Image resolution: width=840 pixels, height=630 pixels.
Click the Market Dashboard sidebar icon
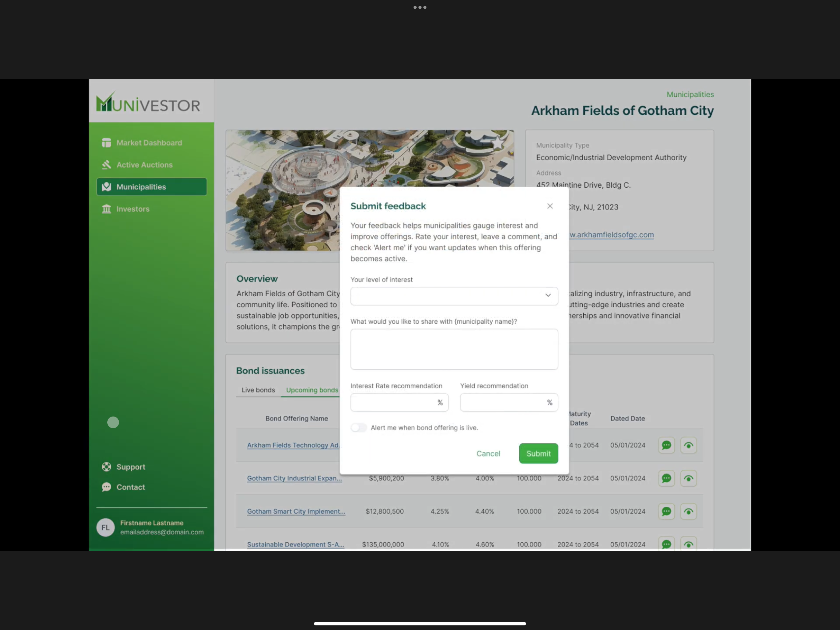[106, 143]
